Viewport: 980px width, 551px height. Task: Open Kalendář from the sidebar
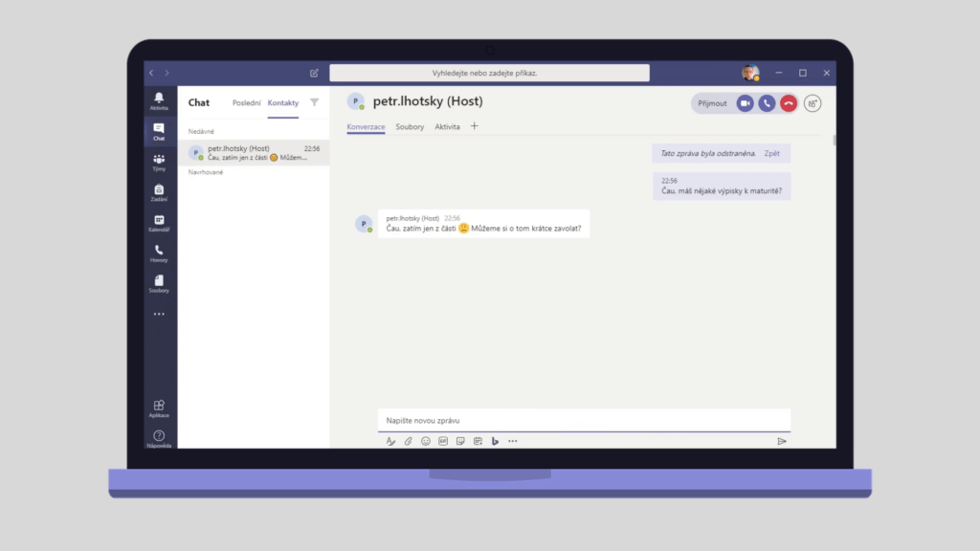(x=159, y=223)
